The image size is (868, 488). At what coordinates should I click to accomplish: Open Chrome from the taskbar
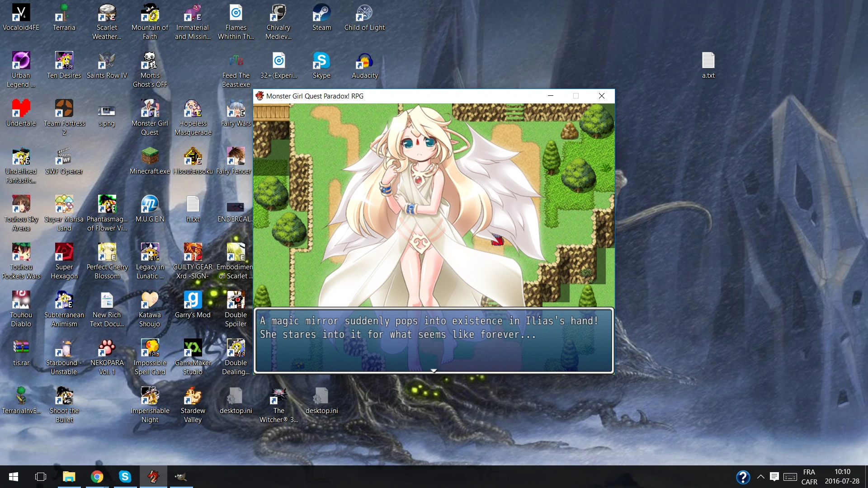[97, 477]
